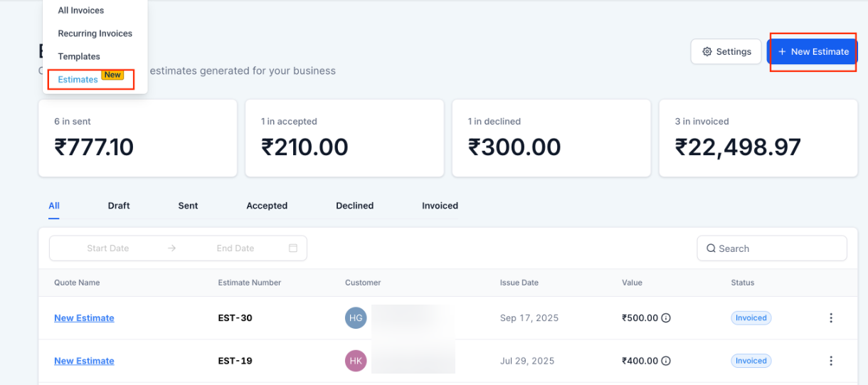Click the Search estimates box

click(x=772, y=248)
